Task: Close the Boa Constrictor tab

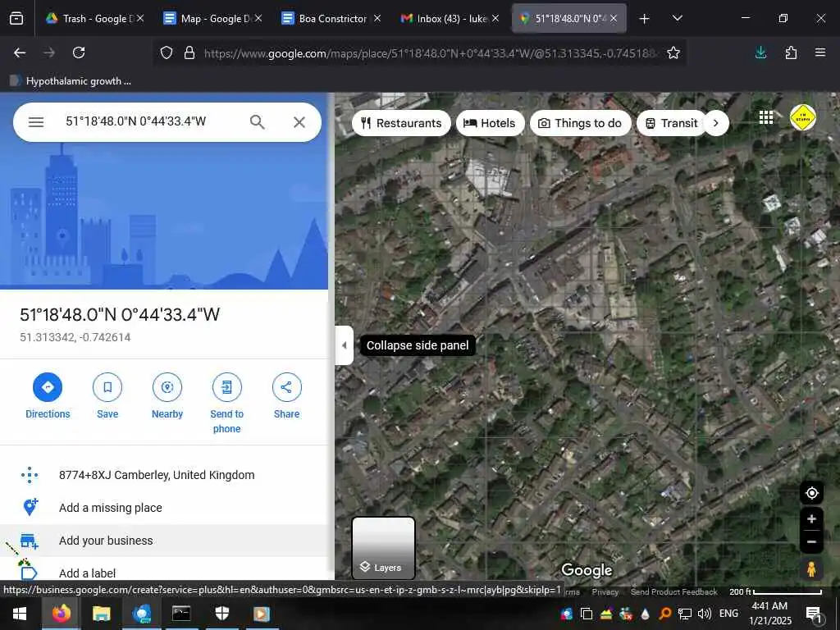Action: [377, 18]
